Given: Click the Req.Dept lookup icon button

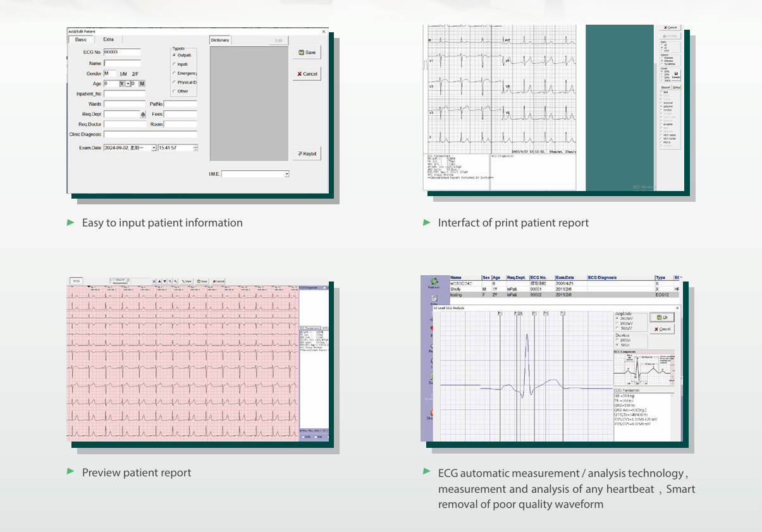Looking at the screenshot, I should pyautogui.click(x=142, y=114).
